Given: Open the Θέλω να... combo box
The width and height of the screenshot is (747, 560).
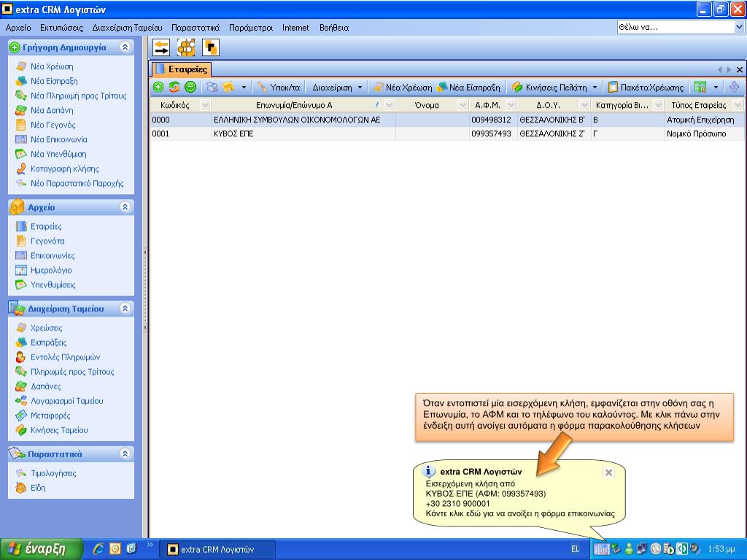Looking at the screenshot, I should pyautogui.click(x=739, y=27).
